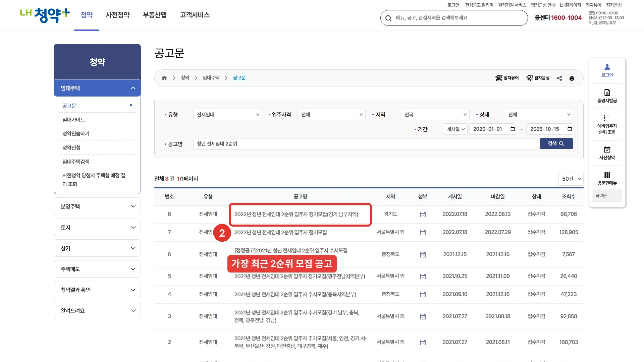Download attachment for notice number 5

423,277
